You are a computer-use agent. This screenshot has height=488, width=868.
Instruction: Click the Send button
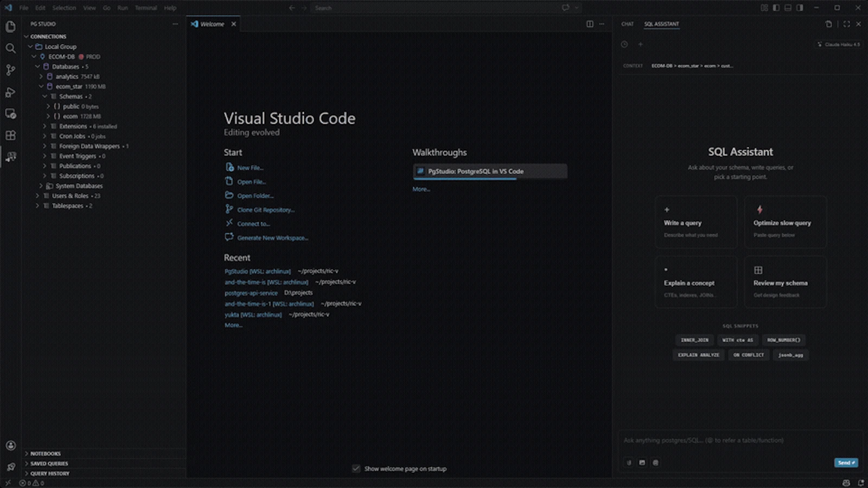pyautogui.click(x=846, y=463)
